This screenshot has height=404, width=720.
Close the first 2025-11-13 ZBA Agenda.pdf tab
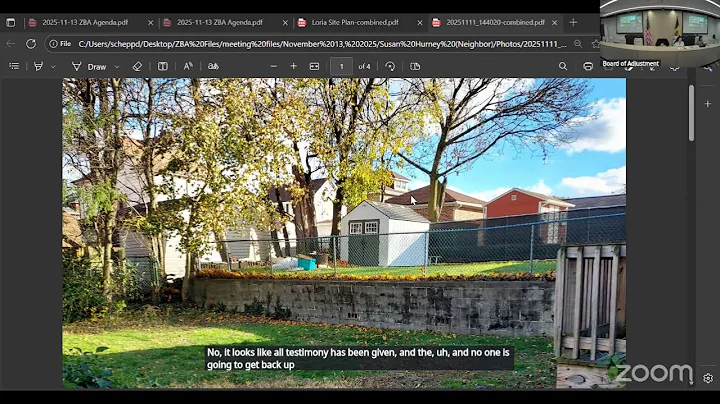(150, 22)
